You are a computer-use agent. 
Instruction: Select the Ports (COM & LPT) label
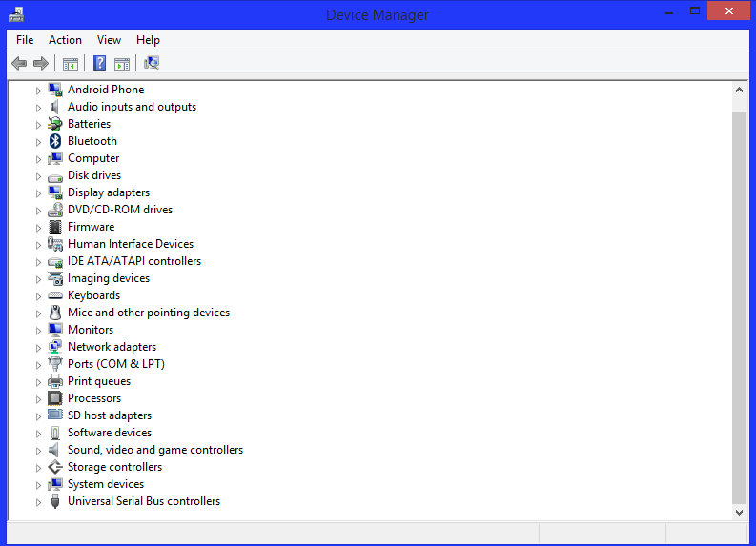pyautogui.click(x=116, y=364)
